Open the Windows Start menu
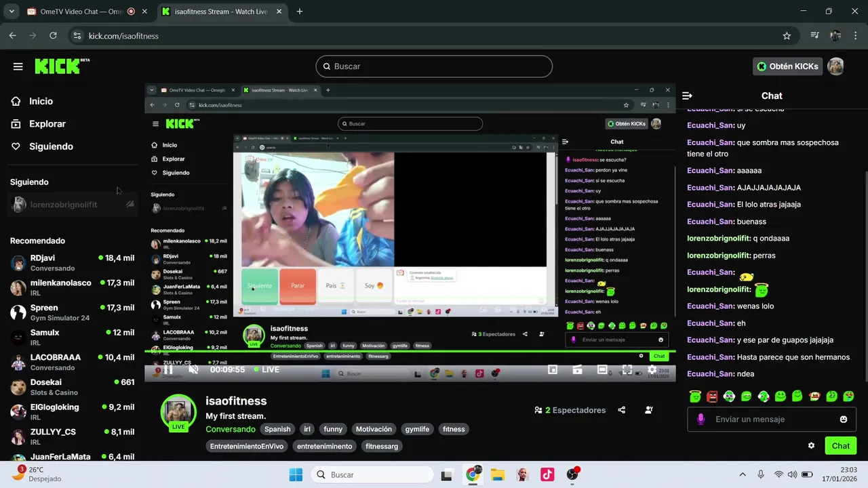868x488 pixels. (296, 475)
